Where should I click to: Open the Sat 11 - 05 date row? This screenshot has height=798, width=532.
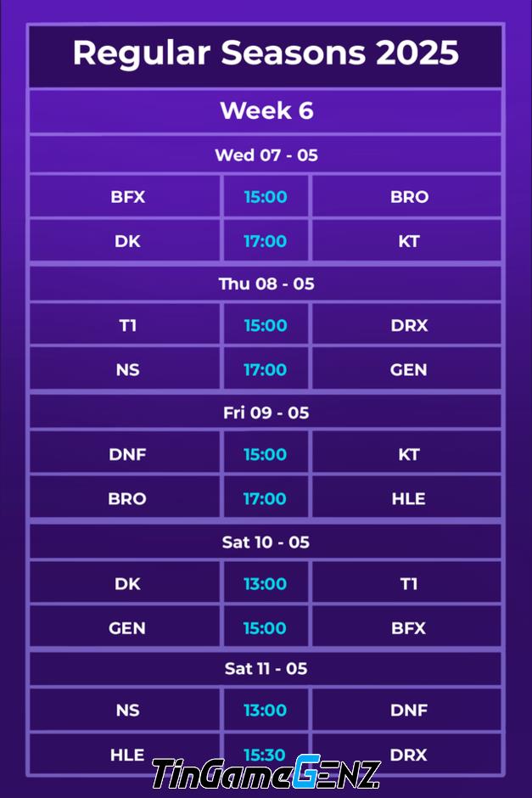coord(266,668)
